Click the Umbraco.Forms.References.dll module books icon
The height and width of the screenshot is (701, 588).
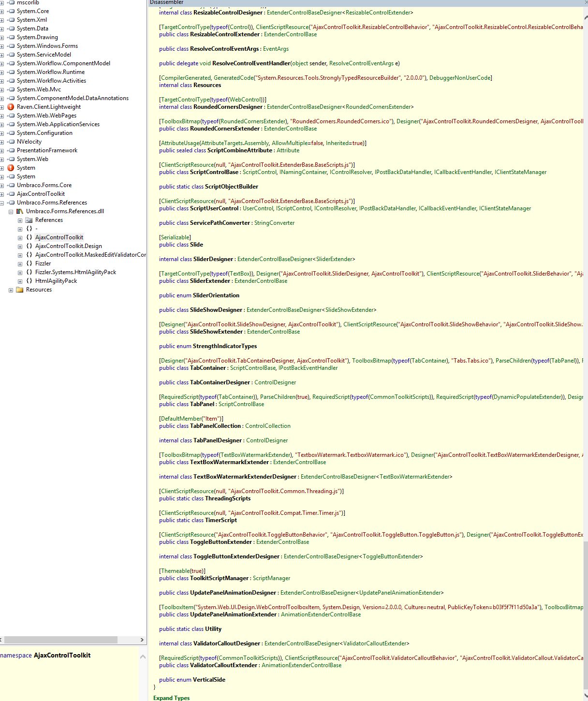(20, 211)
